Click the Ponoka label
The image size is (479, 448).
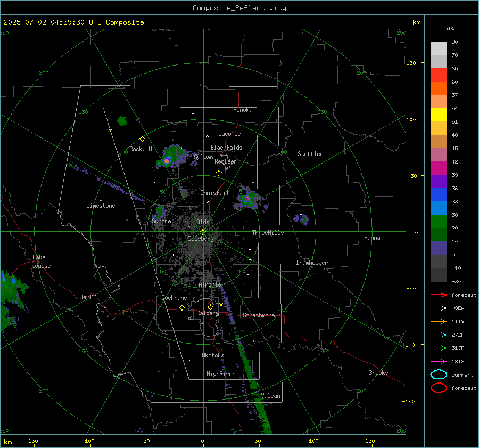243,110
